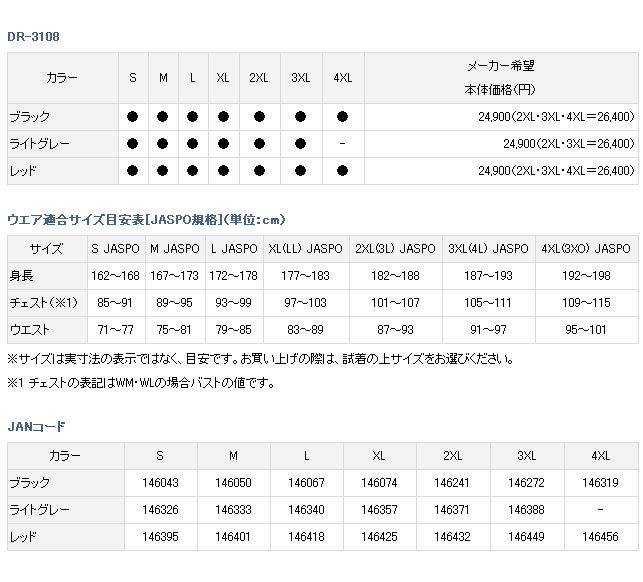
Task: Click the 3XL(4L) JASPO column header
Action: (488, 249)
